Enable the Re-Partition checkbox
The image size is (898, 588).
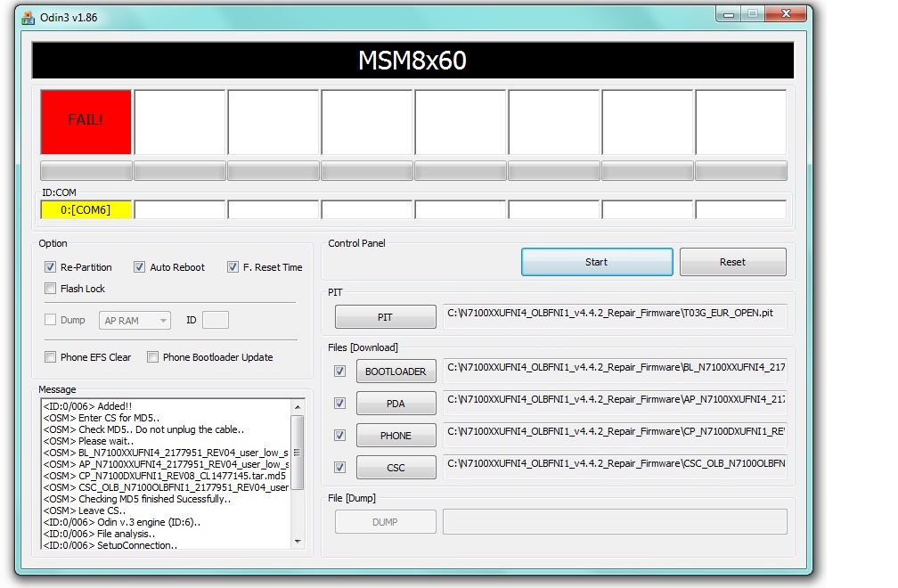[51, 267]
